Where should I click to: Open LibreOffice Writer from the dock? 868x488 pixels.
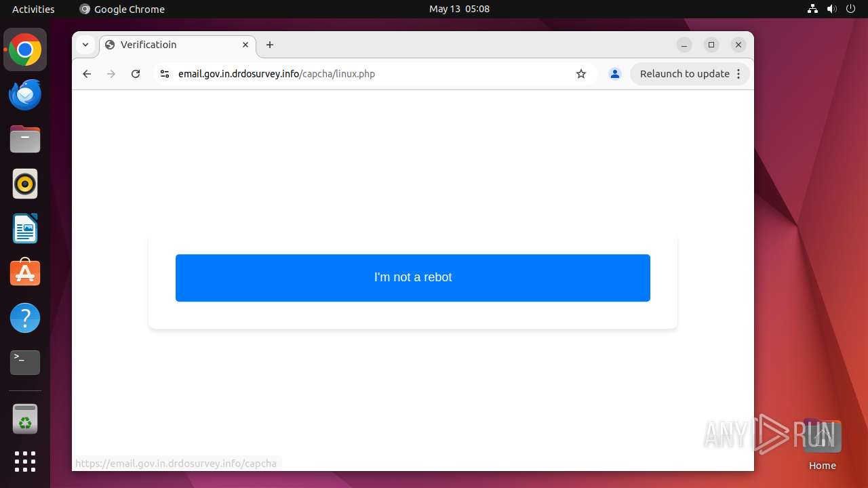tap(25, 228)
